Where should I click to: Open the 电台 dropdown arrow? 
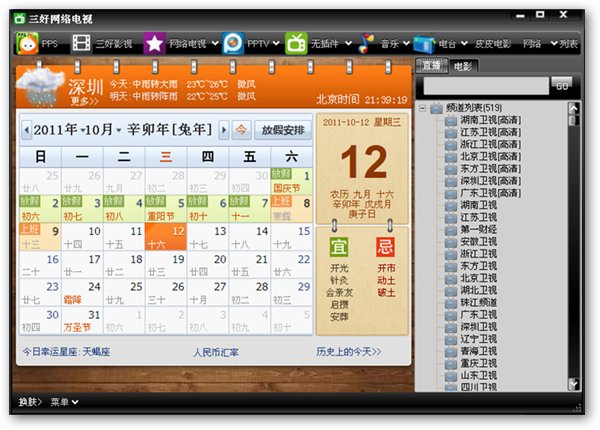(464, 44)
